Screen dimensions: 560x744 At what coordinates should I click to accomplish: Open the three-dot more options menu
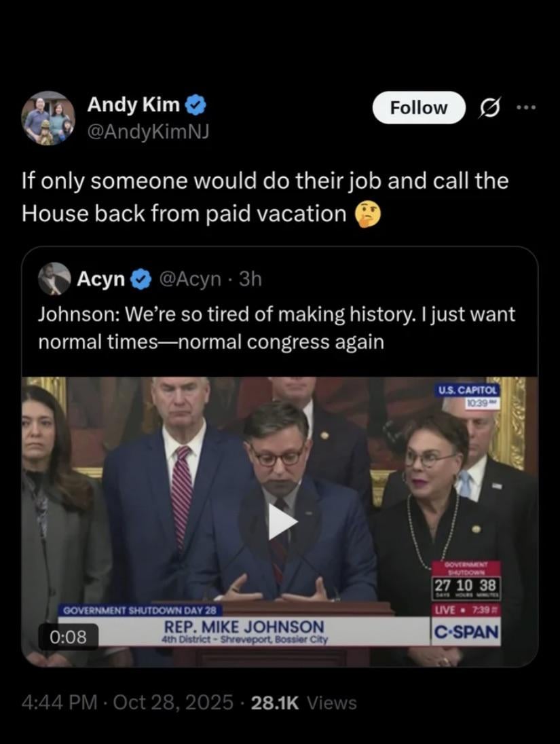526,108
